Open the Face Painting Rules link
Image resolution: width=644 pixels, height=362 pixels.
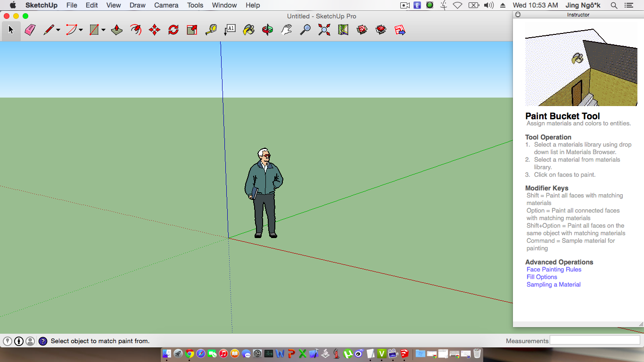pyautogui.click(x=554, y=270)
